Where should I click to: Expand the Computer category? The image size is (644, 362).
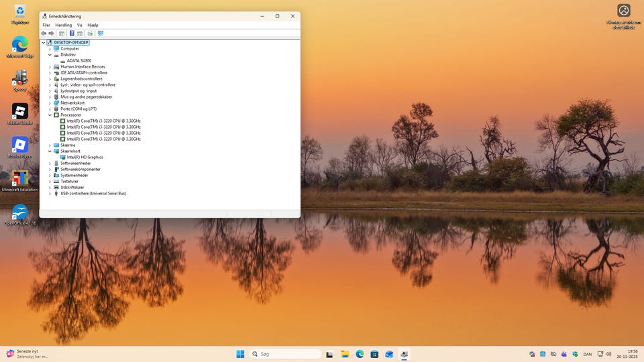(x=50, y=48)
